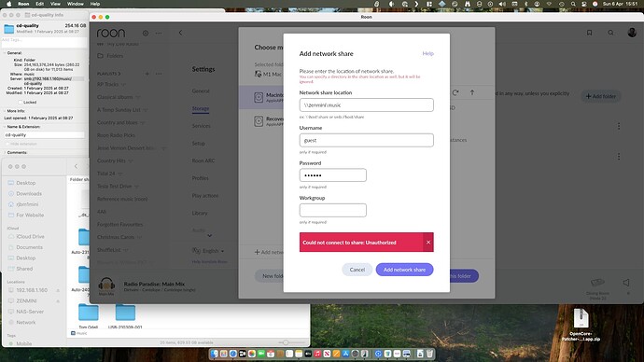Open the first storage folder three-dot menu
The width and height of the screenshot is (644, 362).
tap(619, 126)
